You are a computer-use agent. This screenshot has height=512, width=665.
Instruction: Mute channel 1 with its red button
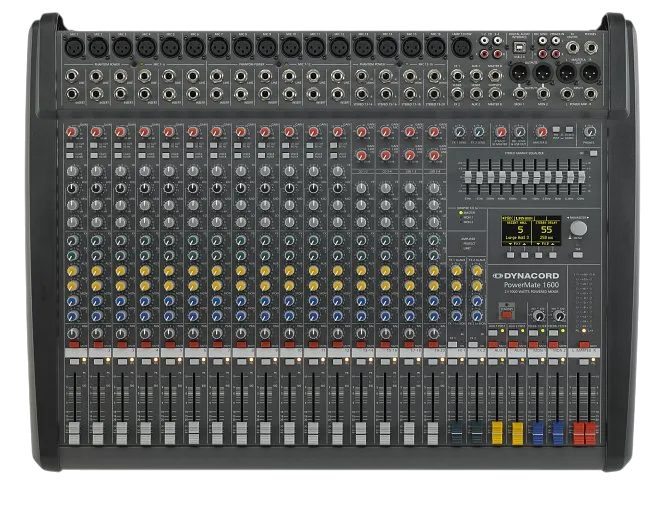click(74, 345)
